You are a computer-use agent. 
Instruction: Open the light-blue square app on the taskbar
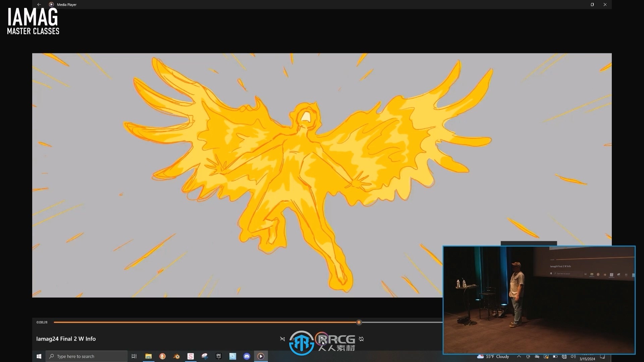[233, 356]
